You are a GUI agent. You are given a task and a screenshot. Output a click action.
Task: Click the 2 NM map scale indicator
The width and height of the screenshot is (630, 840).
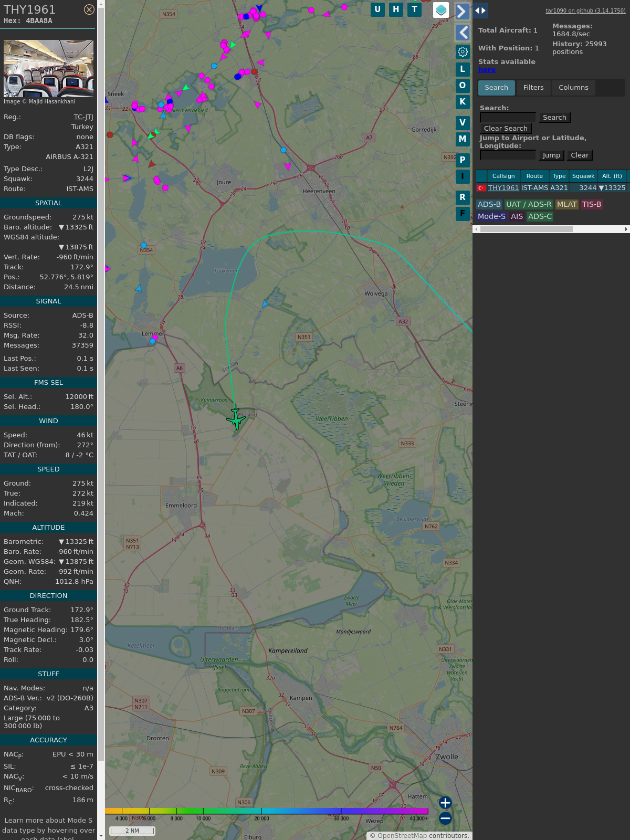click(132, 831)
